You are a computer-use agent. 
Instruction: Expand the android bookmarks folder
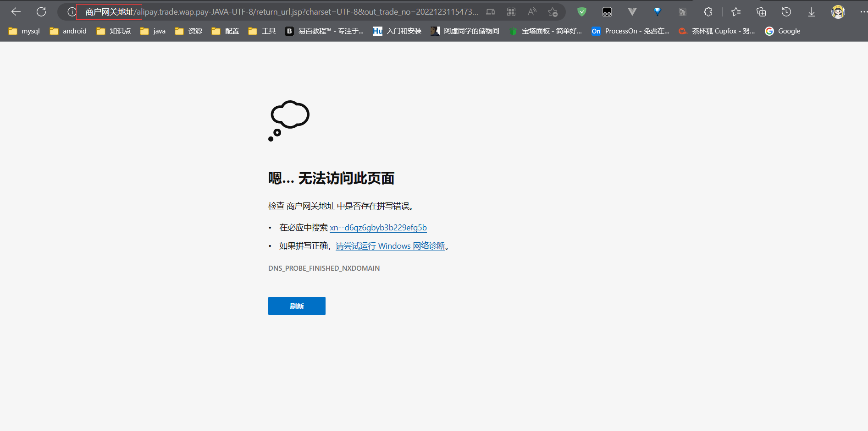point(68,31)
